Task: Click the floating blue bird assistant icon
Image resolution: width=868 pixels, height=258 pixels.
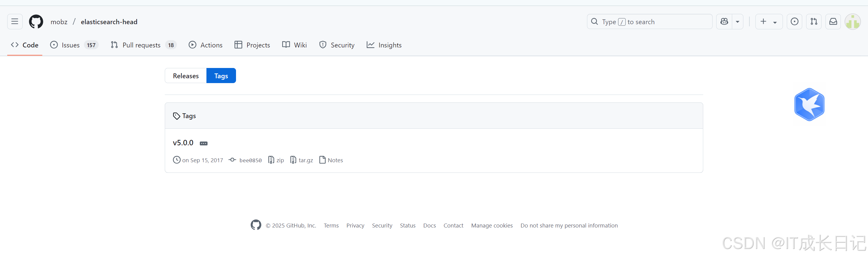Action: [809, 105]
